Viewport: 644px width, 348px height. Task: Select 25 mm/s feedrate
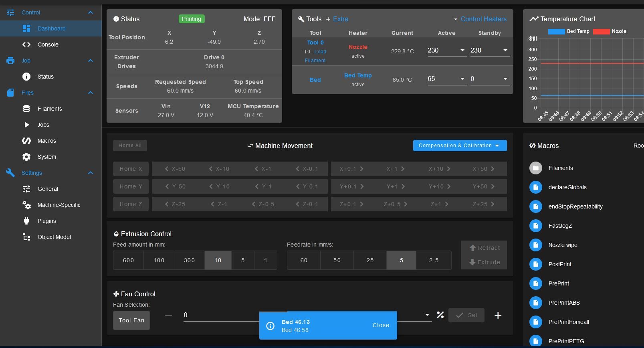tap(370, 260)
